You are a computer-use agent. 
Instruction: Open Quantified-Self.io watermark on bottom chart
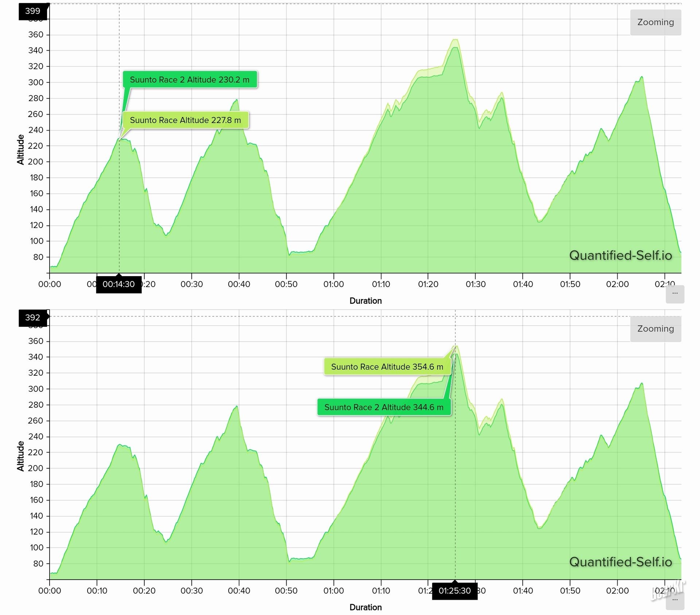coord(620,562)
